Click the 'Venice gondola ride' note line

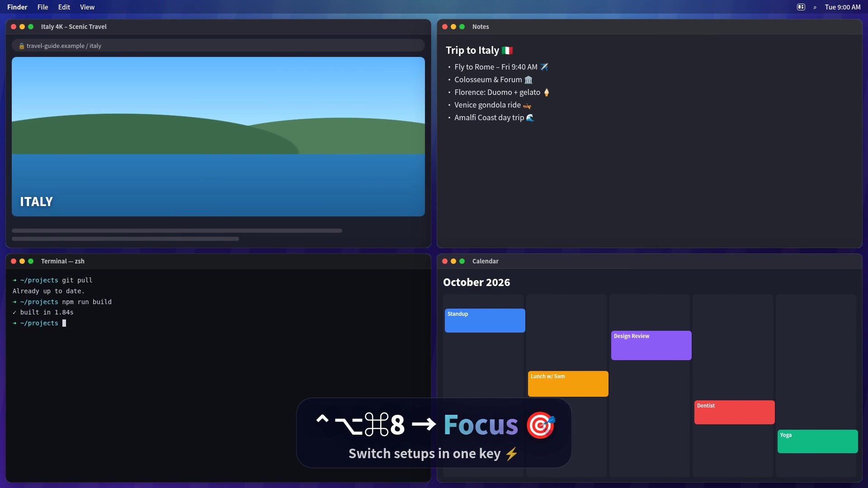(x=492, y=105)
